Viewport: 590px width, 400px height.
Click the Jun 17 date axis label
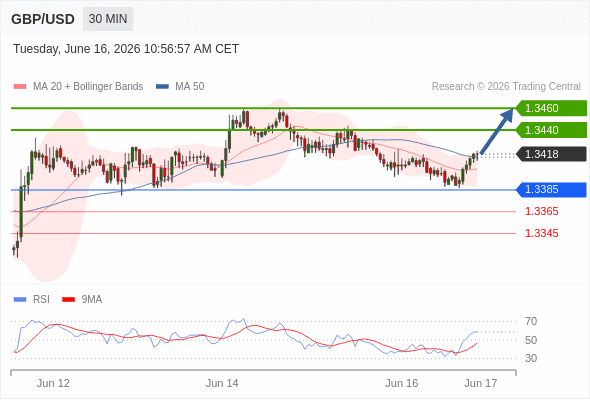click(481, 383)
